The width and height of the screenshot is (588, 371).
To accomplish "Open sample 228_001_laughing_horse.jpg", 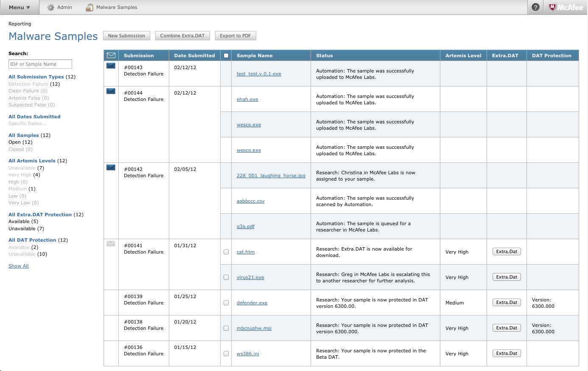I will (x=271, y=176).
